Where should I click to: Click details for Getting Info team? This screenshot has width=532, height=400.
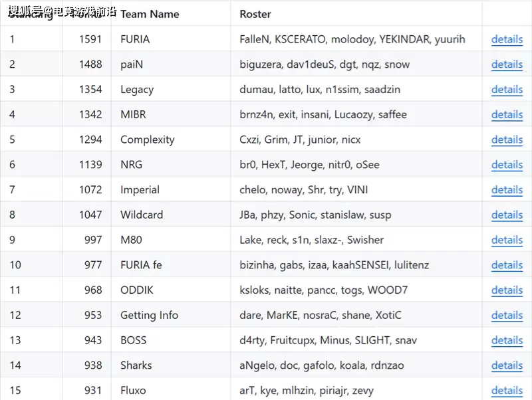[x=507, y=316]
